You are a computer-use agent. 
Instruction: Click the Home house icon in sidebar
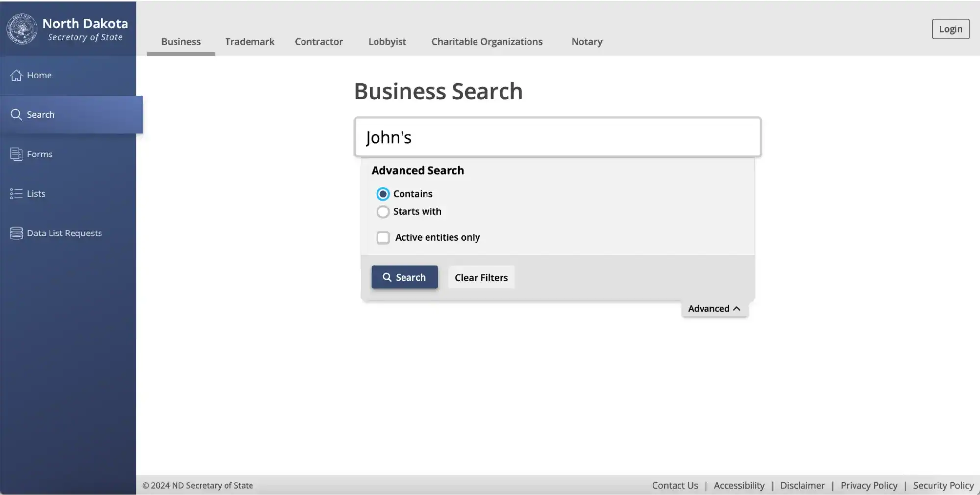pyautogui.click(x=16, y=75)
